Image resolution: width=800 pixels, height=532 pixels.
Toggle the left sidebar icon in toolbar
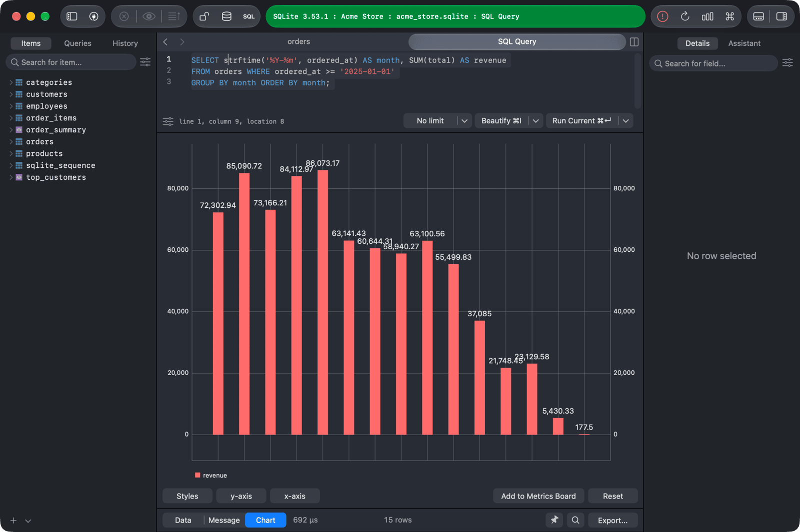tap(72, 16)
